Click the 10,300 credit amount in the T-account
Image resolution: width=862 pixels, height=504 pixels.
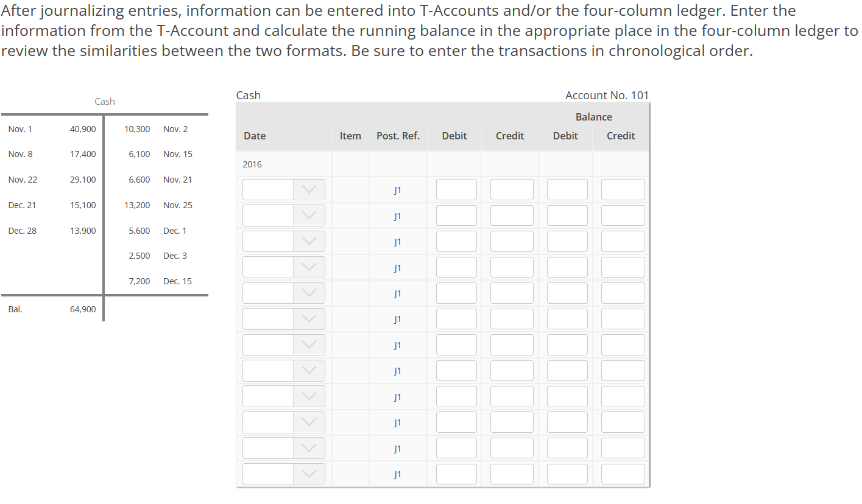click(137, 129)
